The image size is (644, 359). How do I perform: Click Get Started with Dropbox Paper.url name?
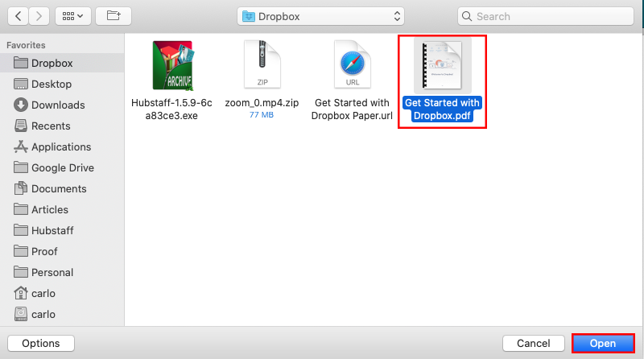point(352,109)
